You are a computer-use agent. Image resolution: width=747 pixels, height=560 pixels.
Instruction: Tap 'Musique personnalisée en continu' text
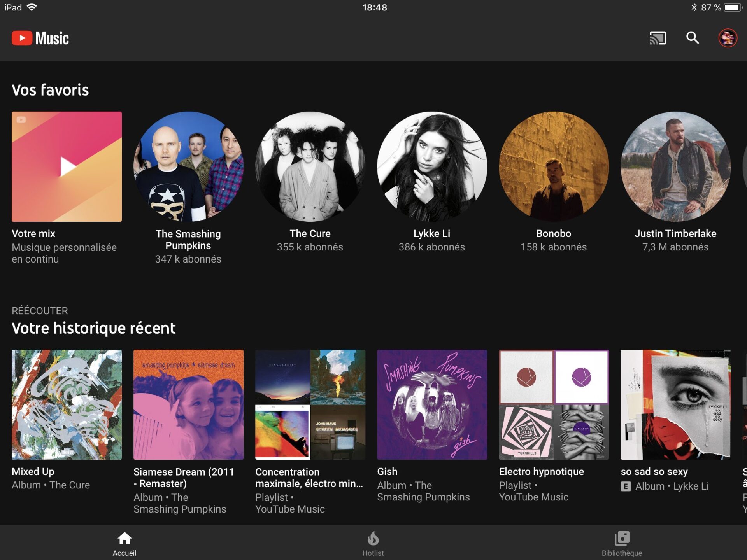pyautogui.click(x=64, y=253)
